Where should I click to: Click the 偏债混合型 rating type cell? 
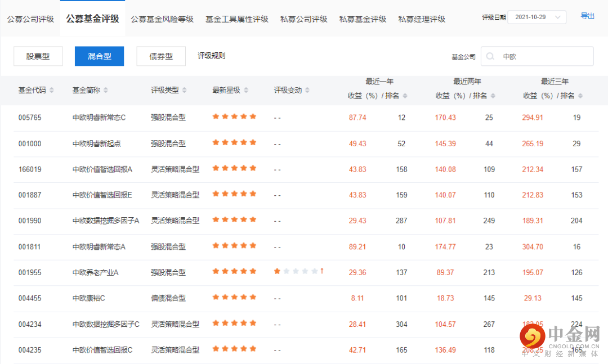pyautogui.click(x=168, y=298)
